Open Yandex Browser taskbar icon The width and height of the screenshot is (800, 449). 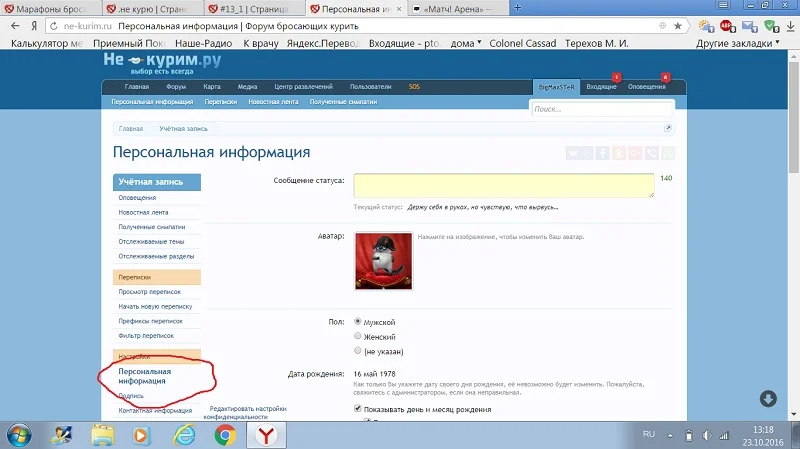tap(266, 435)
